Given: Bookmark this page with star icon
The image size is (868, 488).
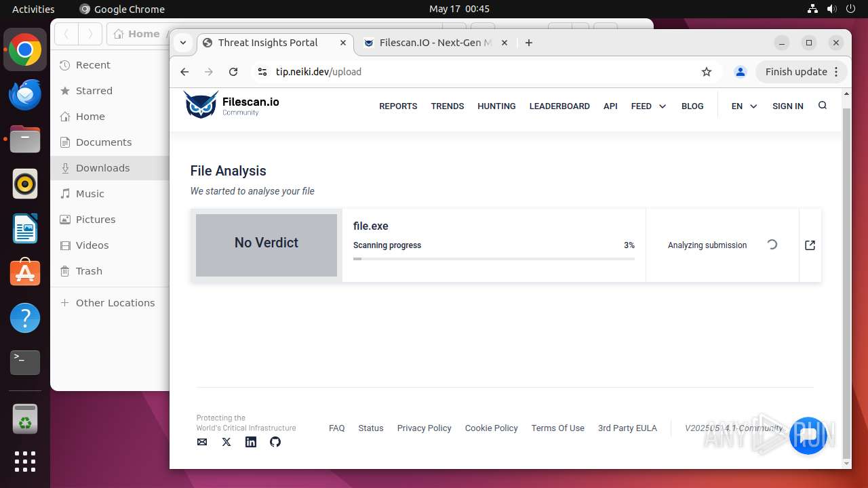Looking at the screenshot, I should tap(707, 72).
